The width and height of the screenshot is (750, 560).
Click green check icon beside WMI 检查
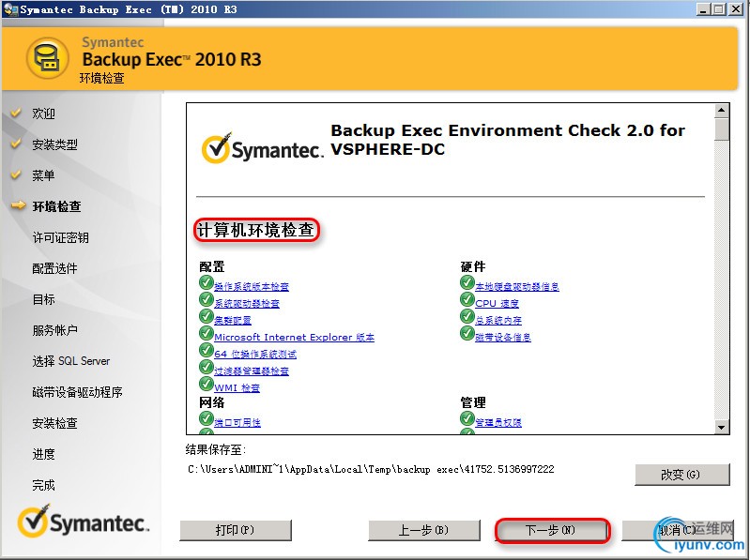(x=207, y=384)
